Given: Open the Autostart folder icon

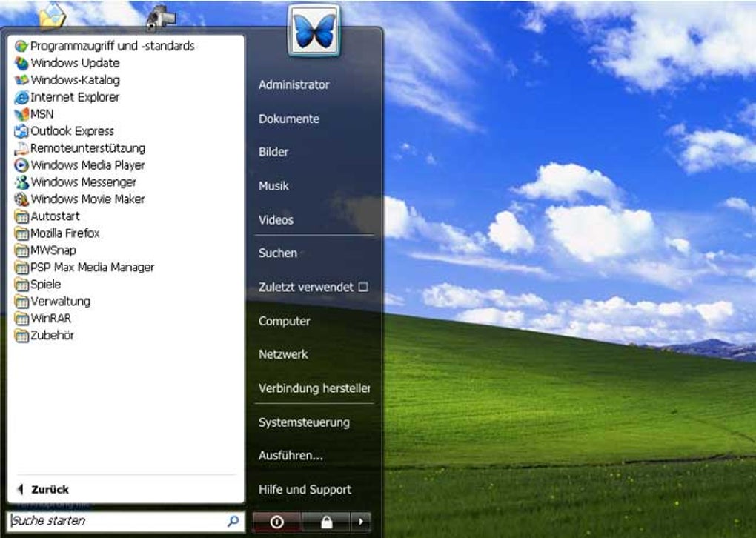Looking at the screenshot, I should 21,216.
